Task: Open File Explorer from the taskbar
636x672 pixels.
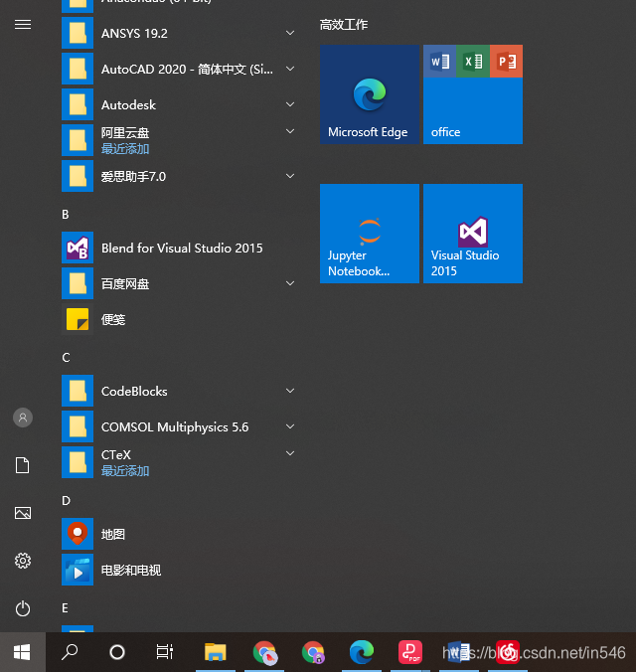Action: [x=215, y=652]
